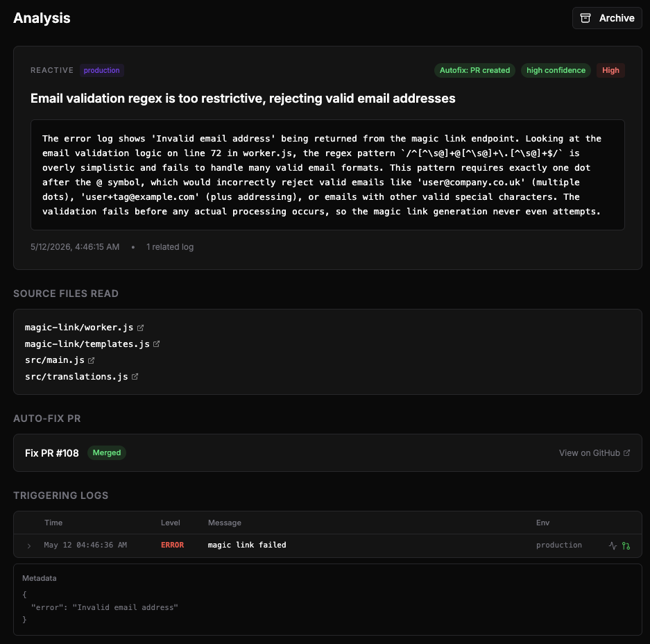Click the analysis description text block

pos(327,175)
